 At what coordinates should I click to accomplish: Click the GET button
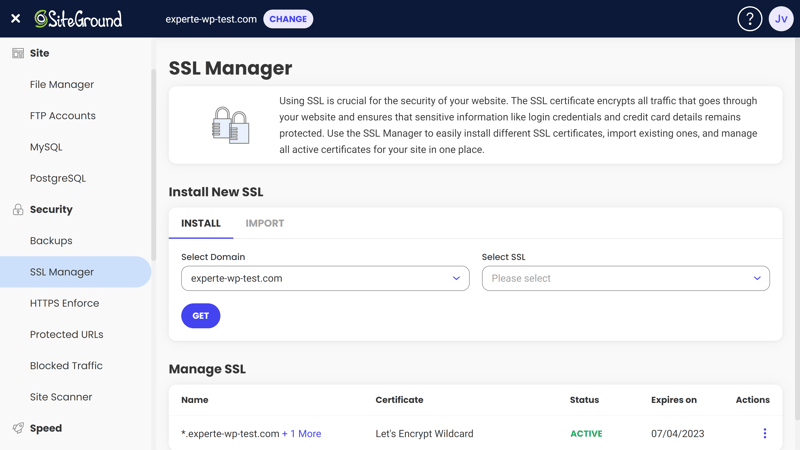(201, 316)
